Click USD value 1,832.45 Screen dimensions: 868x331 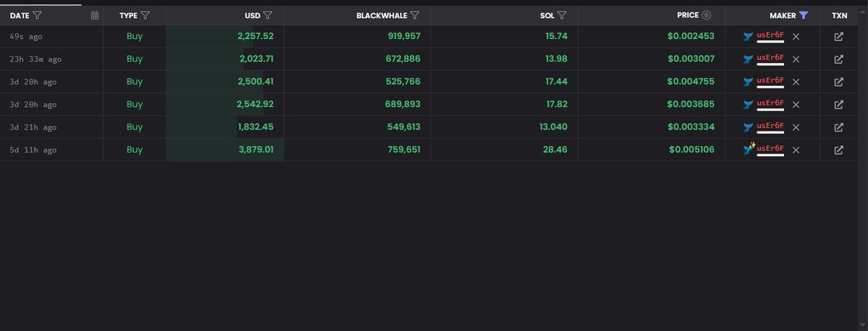(x=255, y=127)
